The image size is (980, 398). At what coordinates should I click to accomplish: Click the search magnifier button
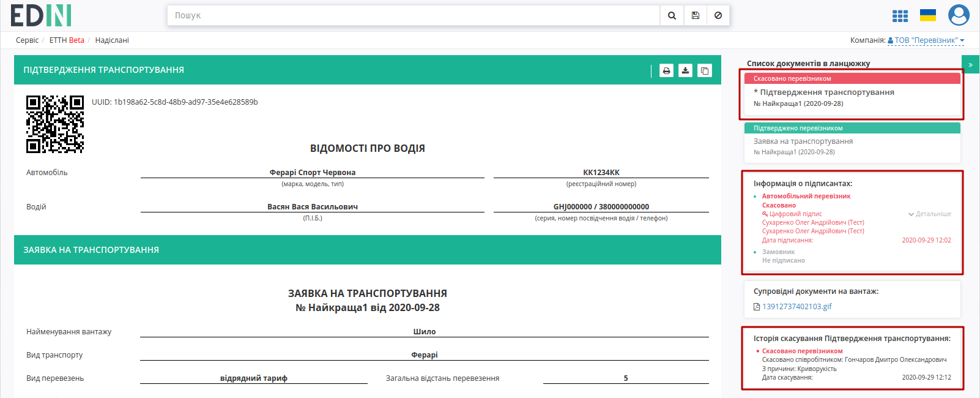[672, 15]
